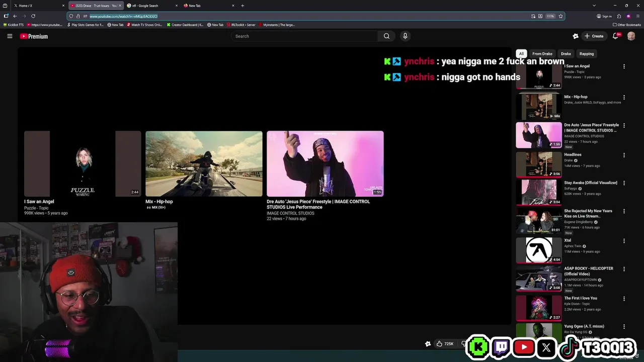Click the padlock site info icon
The height and width of the screenshot is (362, 644).
click(x=78, y=16)
